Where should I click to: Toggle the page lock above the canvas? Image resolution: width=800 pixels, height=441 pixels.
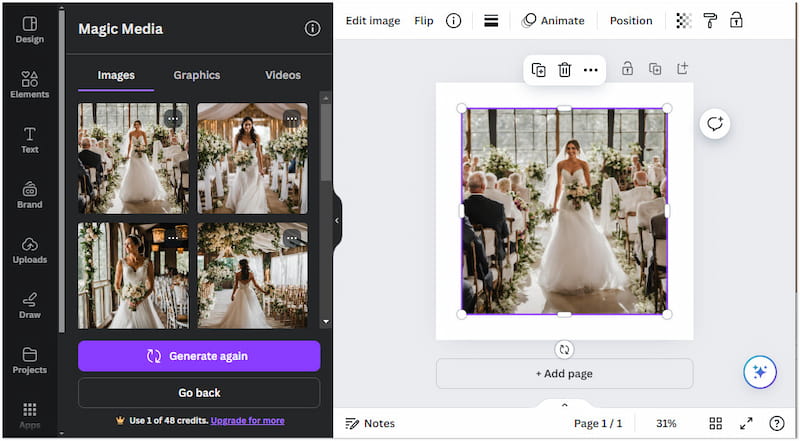pos(627,69)
